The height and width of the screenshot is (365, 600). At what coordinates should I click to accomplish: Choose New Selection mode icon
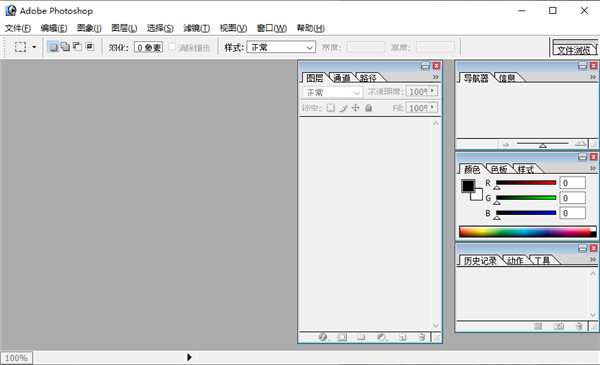[54, 47]
